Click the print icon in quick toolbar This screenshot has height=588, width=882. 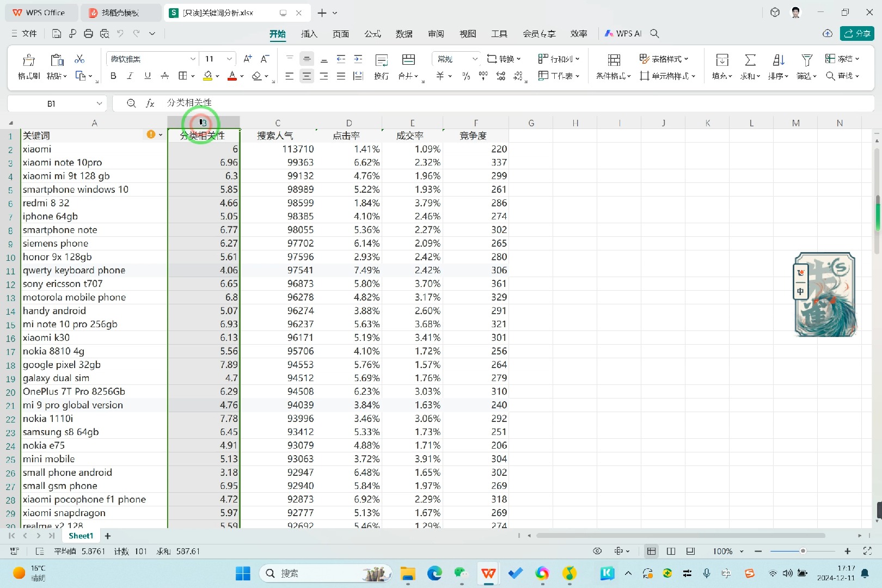[88, 34]
